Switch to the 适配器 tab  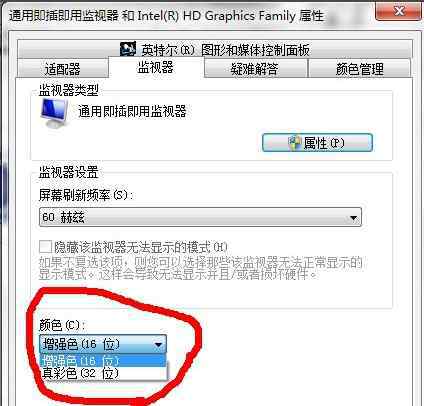pos(63,69)
